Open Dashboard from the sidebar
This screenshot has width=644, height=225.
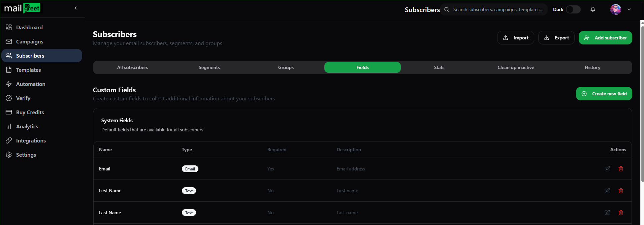point(42,27)
